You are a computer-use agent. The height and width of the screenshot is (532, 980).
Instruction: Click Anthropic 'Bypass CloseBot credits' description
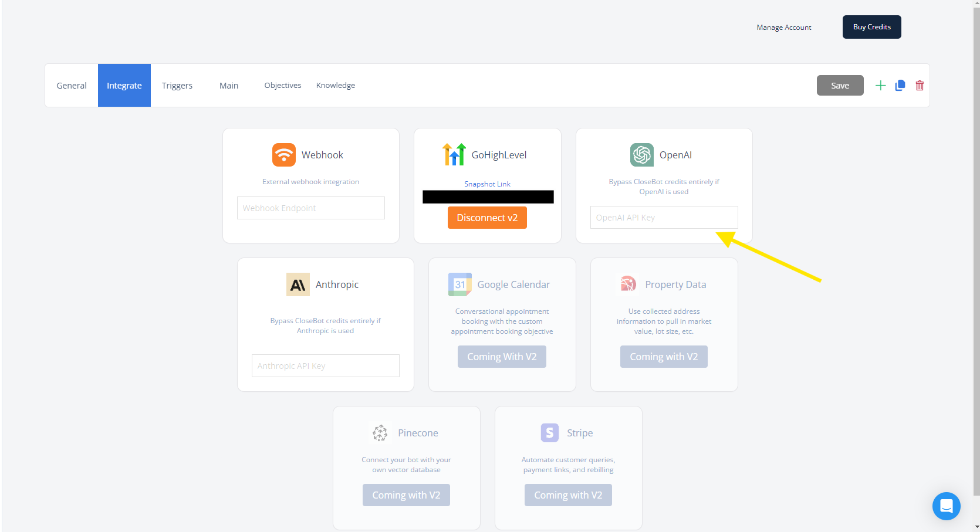point(326,326)
